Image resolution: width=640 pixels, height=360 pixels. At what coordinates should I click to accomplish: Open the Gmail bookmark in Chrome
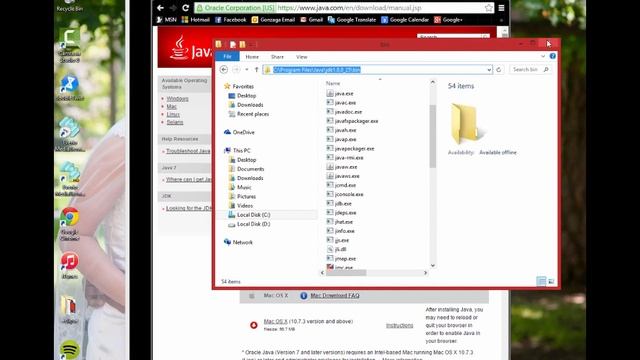point(311,20)
